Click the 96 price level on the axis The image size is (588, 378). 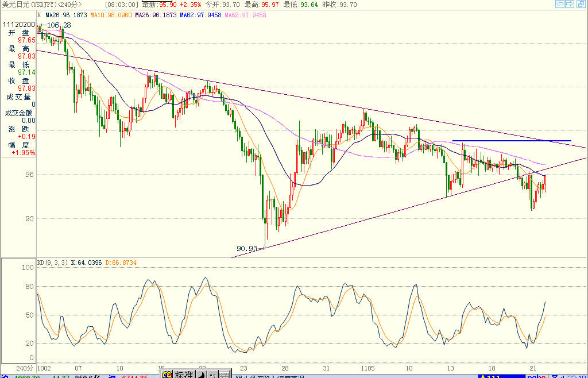(30, 174)
